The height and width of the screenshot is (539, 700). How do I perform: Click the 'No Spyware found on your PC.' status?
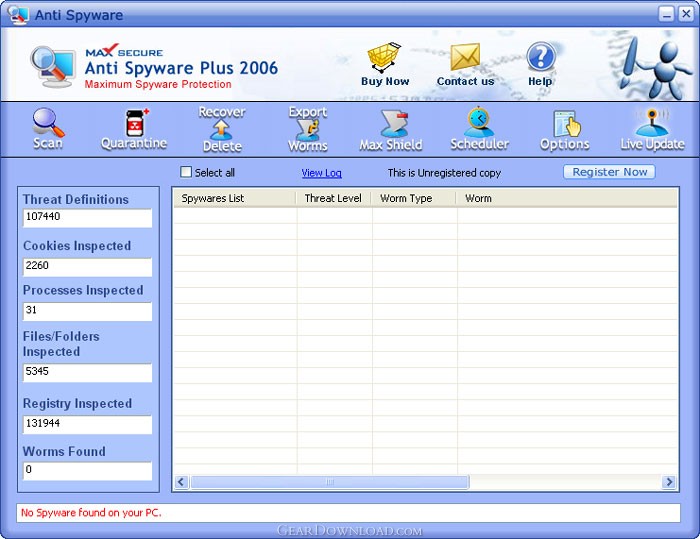point(91,513)
